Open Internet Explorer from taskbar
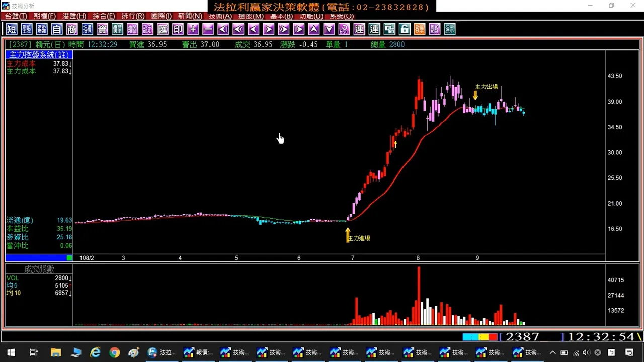The height and width of the screenshot is (362, 644). 95,352
